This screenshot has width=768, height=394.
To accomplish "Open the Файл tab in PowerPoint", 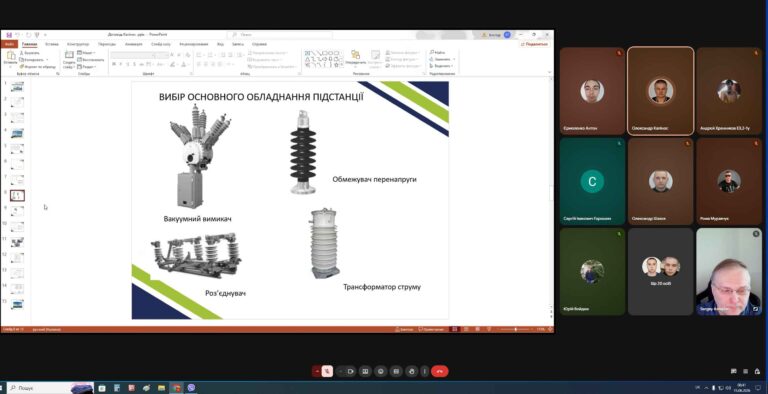I will pos(9,44).
